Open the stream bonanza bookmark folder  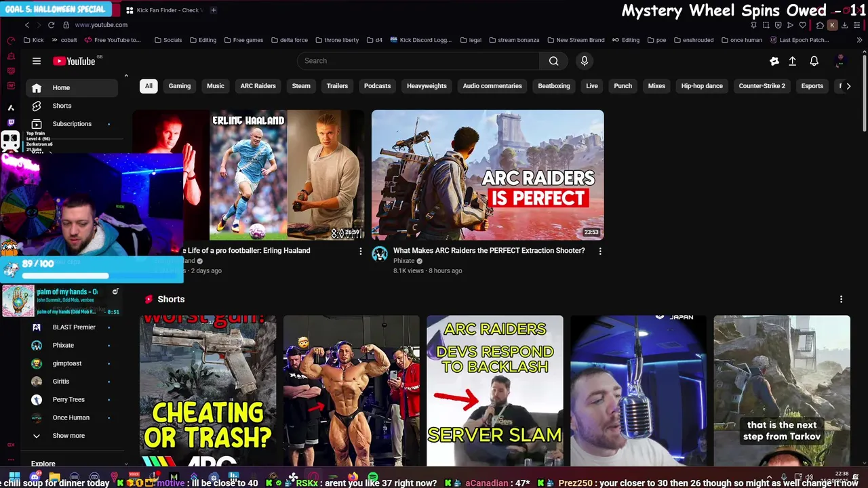click(x=513, y=40)
